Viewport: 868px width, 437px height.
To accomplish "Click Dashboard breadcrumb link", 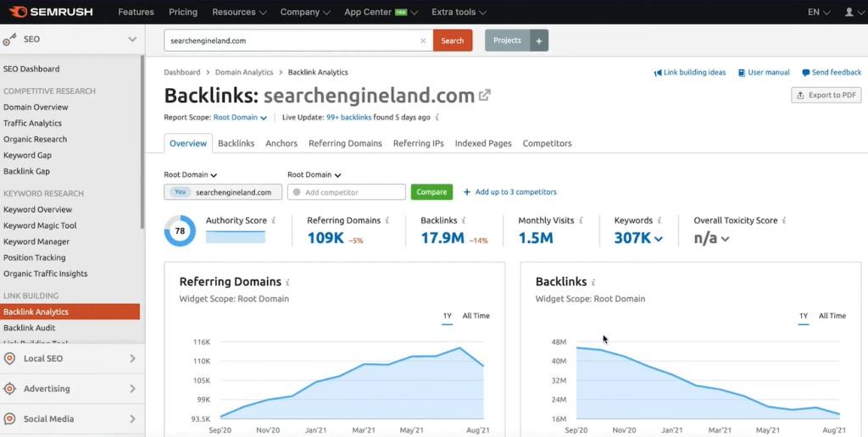I will (x=182, y=73).
